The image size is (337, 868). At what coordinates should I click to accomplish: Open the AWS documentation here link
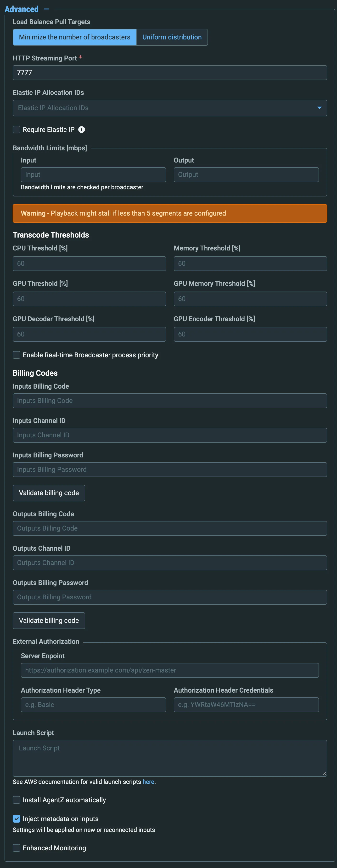pos(148,782)
